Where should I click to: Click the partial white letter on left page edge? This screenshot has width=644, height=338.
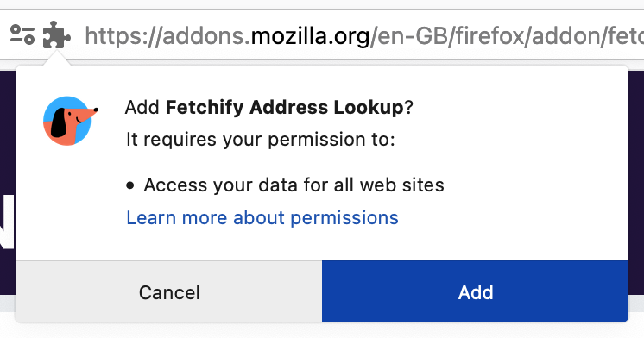pyautogui.click(x=7, y=222)
